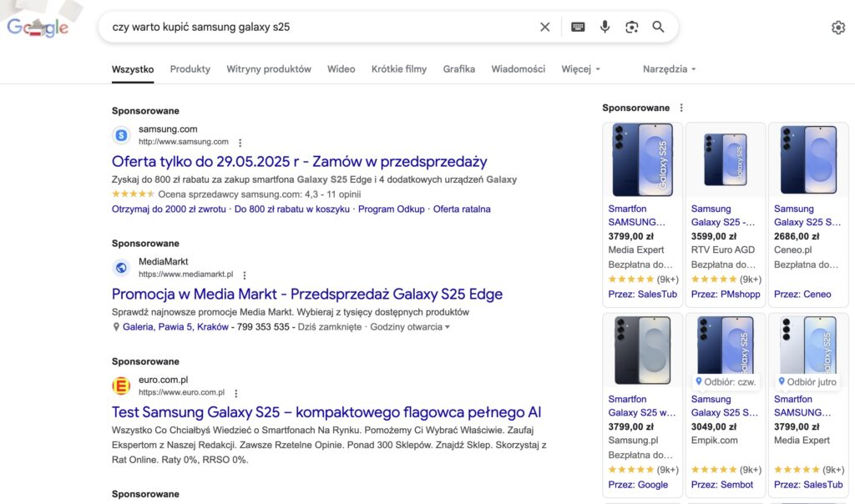Open the Empik.com 'Samsung Galaxy S25 S…' product title
The height and width of the screenshot is (504, 855).
tap(724, 406)
